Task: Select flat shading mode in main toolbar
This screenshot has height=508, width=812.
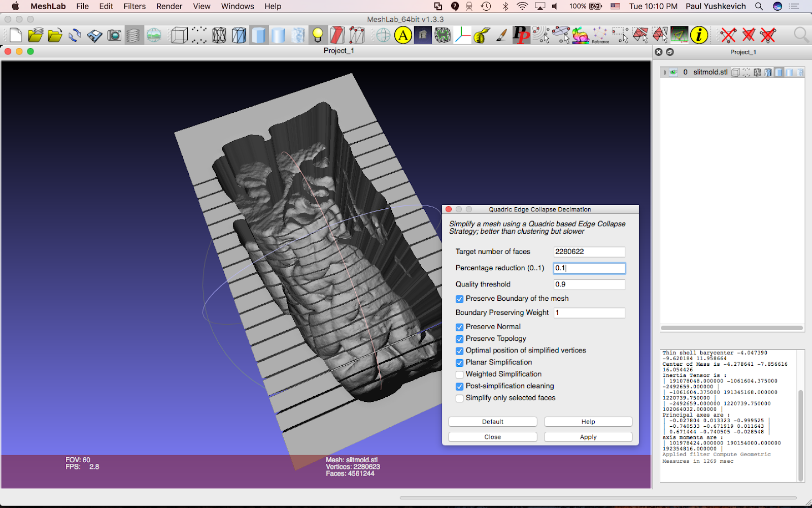Action: (x=258, y=35)
